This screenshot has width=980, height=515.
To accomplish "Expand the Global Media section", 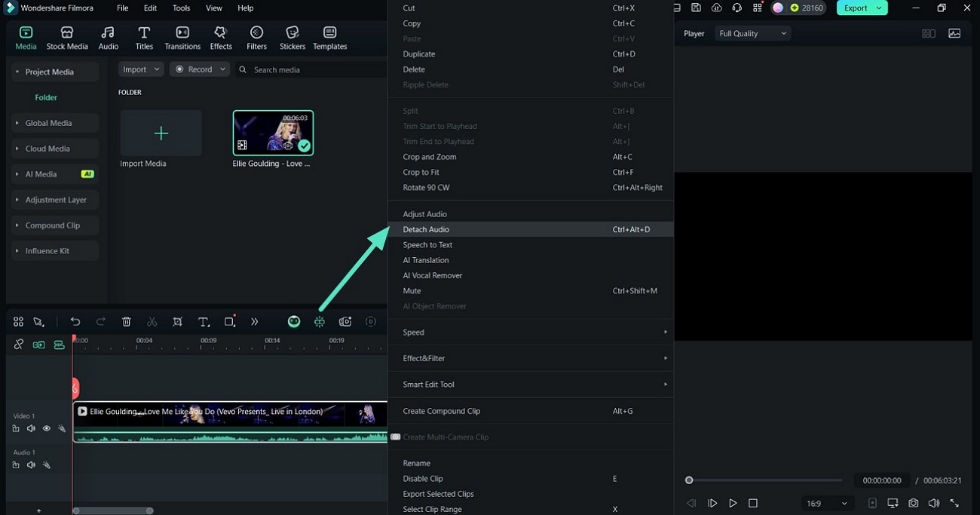I will coord(55,123).
